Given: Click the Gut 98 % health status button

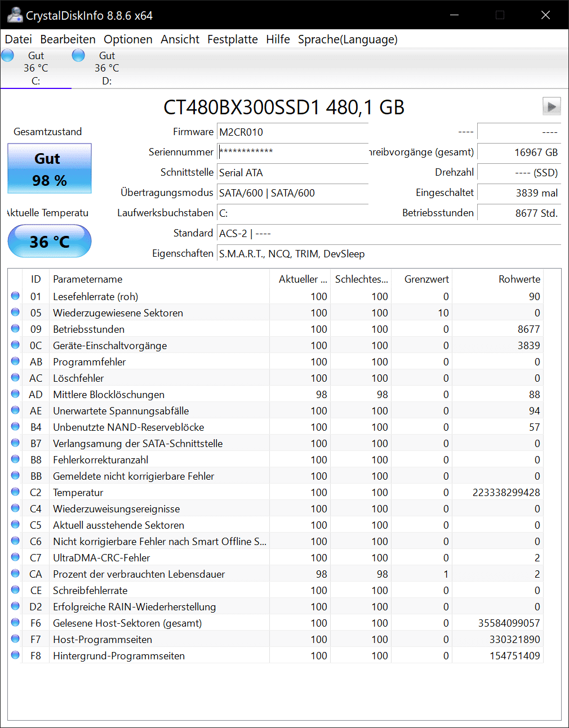Looking at the screenshot, I should [50, 168].
